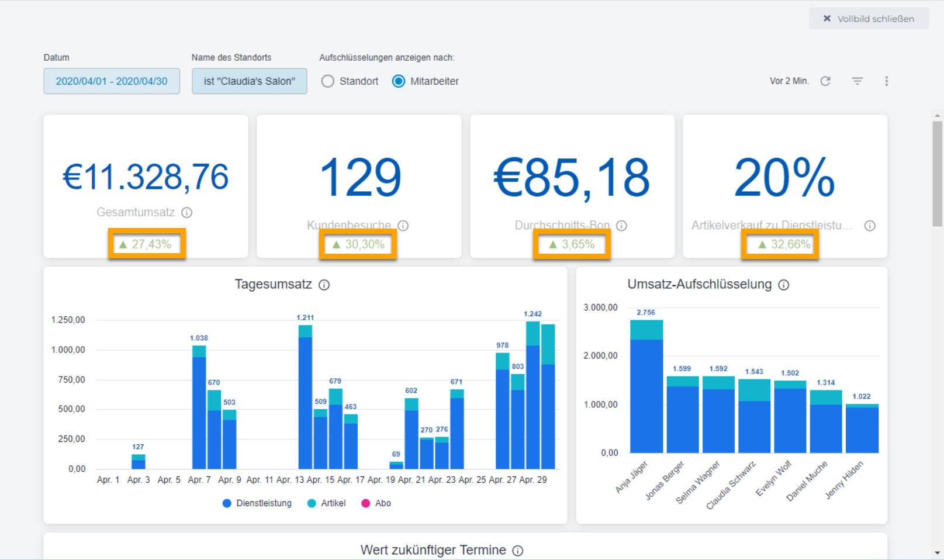Click the refresh dashboard icon
Screen dimensions: 944x560
pos(825,81)
